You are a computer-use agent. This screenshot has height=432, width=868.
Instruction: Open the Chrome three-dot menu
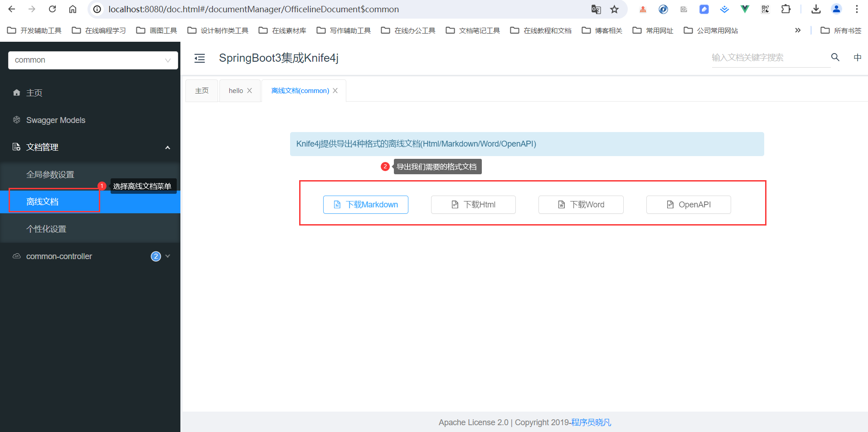[857, 9]
